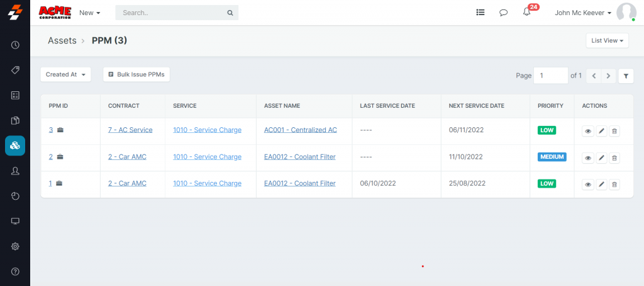The image size is (644, 286).
Task: Open the settings gear in sidebar
Action: (x=15, y=246)
